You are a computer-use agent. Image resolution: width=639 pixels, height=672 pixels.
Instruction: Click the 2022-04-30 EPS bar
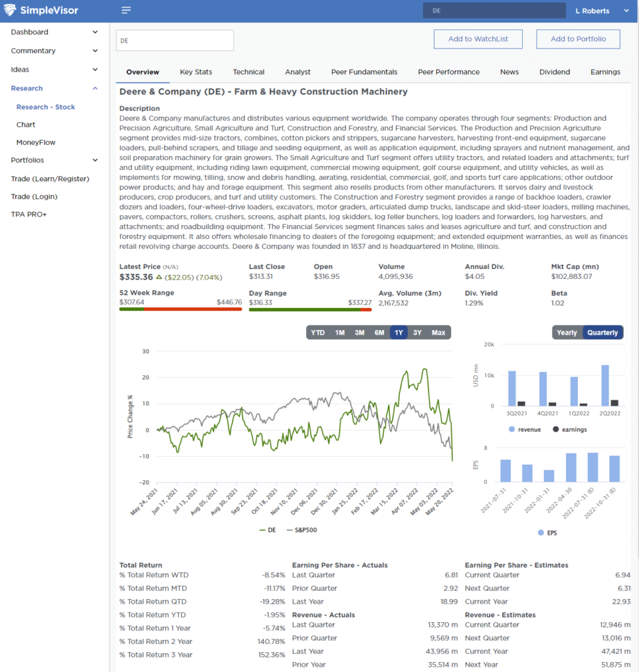click(571, 467)
